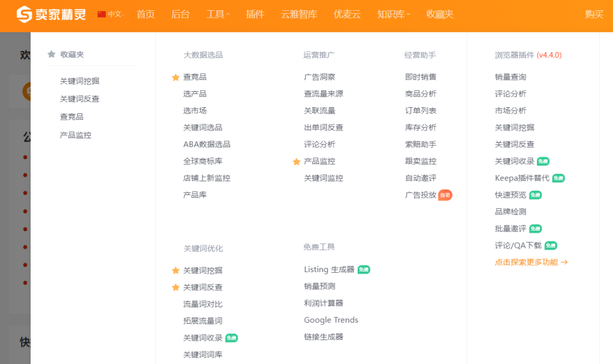The image size is (613, 364).
Task: Go to 后台 in the top navigation
Action: tap(180, 14)
